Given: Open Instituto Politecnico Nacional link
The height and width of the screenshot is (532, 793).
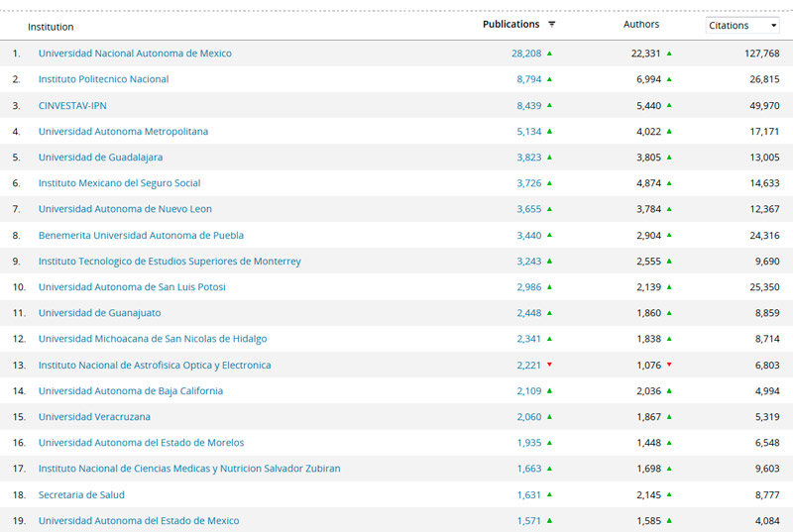Looking at the screenshot, I should [104, 79].
